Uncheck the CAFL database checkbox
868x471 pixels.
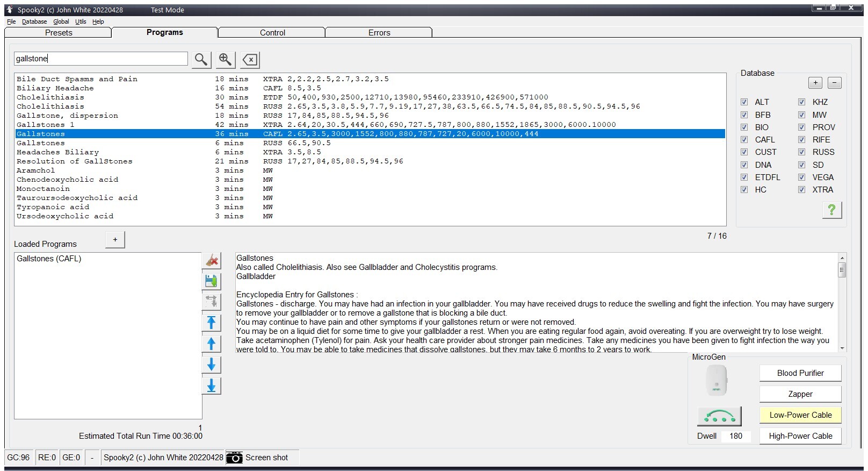pyautogui.click(x=744, y=140)
